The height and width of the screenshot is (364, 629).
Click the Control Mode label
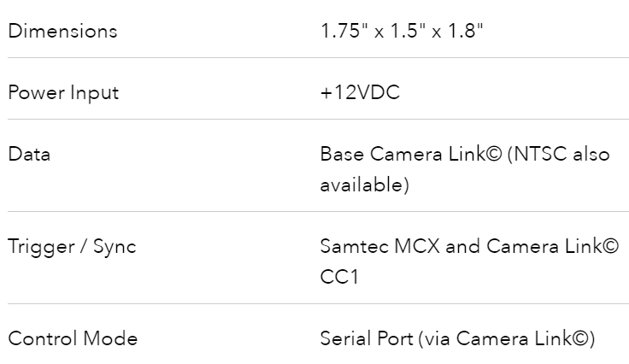coord(73,338)
